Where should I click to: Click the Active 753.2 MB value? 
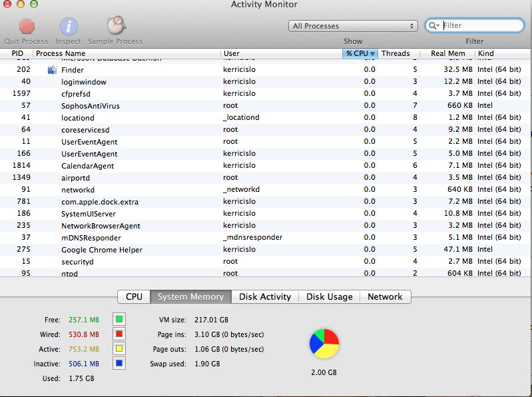point(84,349)
